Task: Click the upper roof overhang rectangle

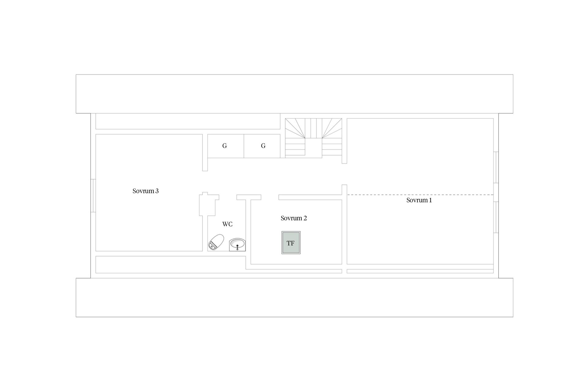Action: click(294, 94)
